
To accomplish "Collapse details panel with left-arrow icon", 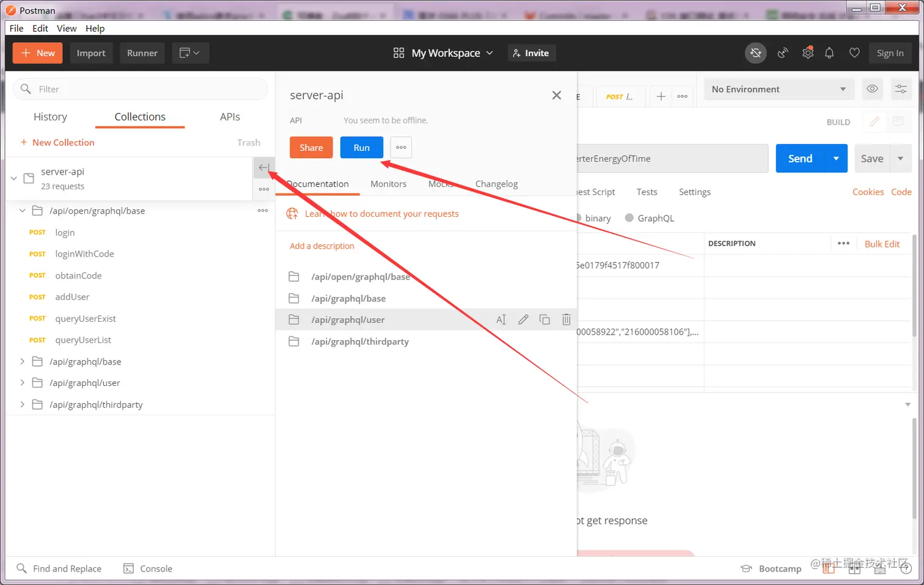I will 264,167.
